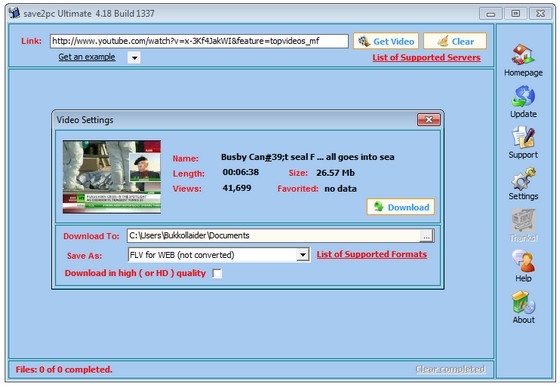Start the video with the Download button
The height and width of the screenshot is (387, 560).
click(x=401, y=207)
